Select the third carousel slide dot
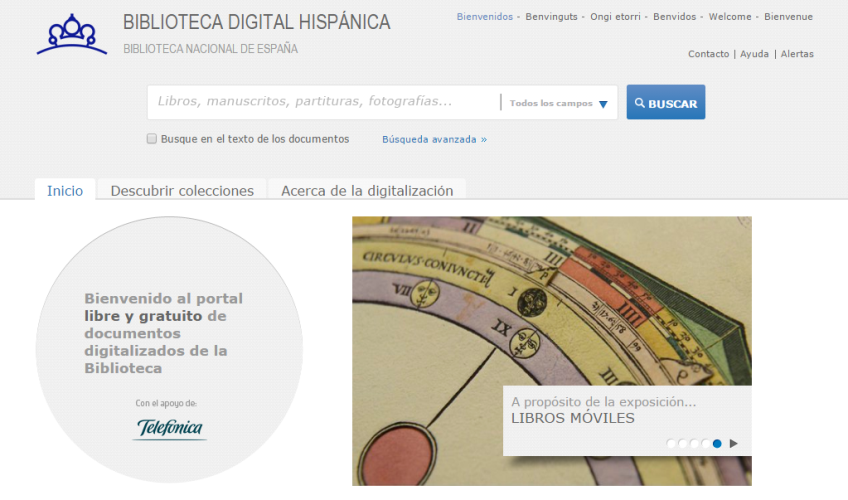848x500 pixels. [x=694, y=443]
